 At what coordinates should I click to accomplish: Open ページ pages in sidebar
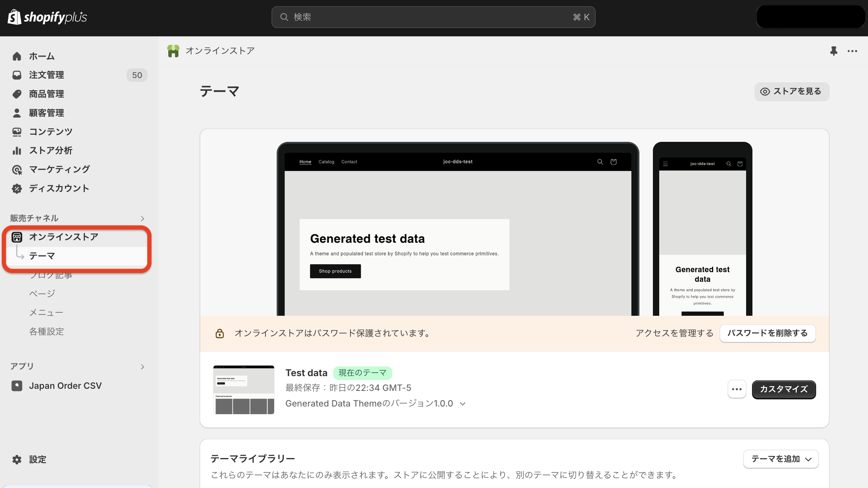42,294
